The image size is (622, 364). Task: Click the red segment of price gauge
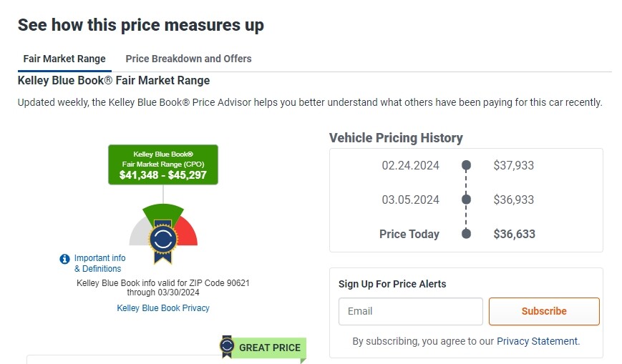point(188,233)
